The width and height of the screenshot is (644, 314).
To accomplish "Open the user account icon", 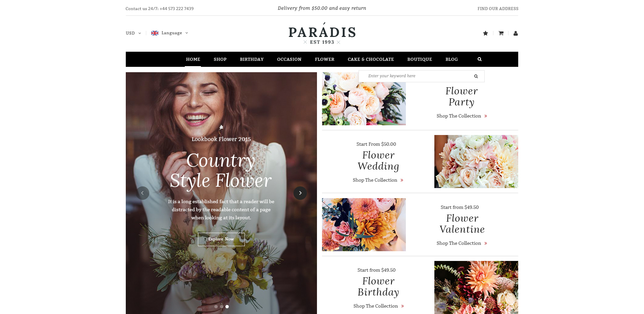I will click(x=516, y=33).
